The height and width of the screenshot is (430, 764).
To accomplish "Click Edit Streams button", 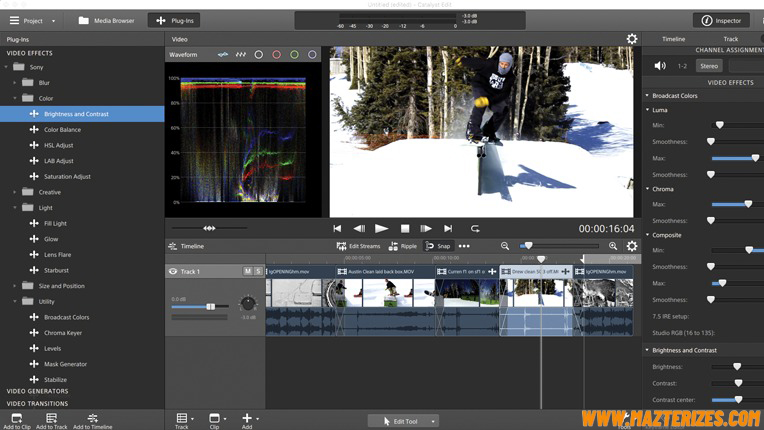I will [358, 246].
